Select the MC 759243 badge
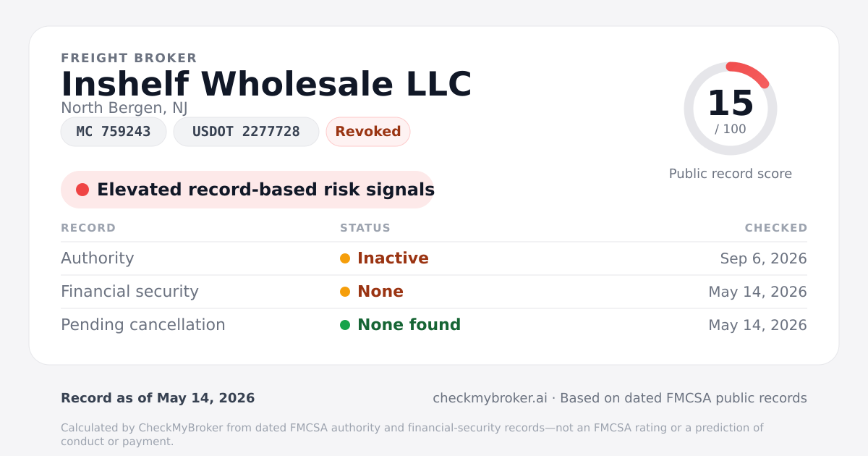 pos(114,132)
